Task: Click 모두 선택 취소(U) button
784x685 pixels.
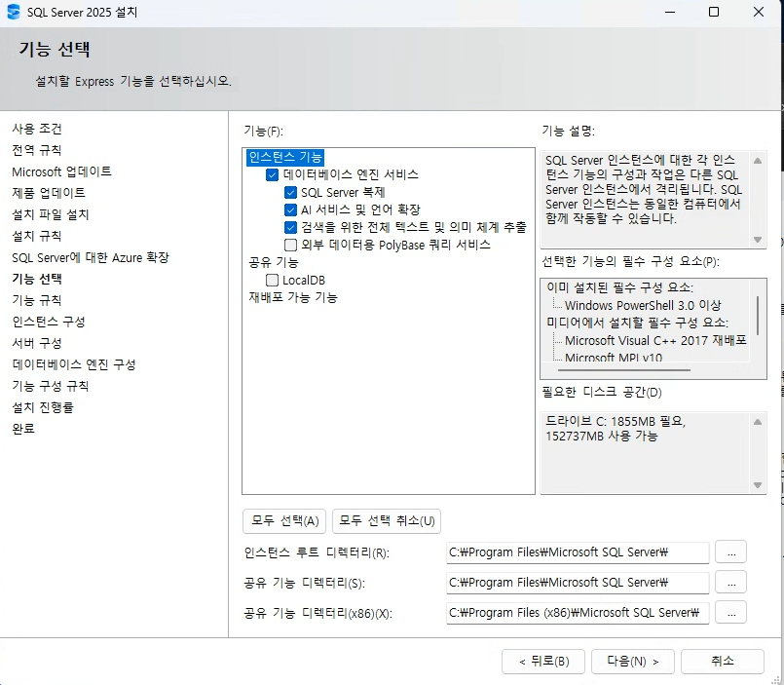Action: 387,521
